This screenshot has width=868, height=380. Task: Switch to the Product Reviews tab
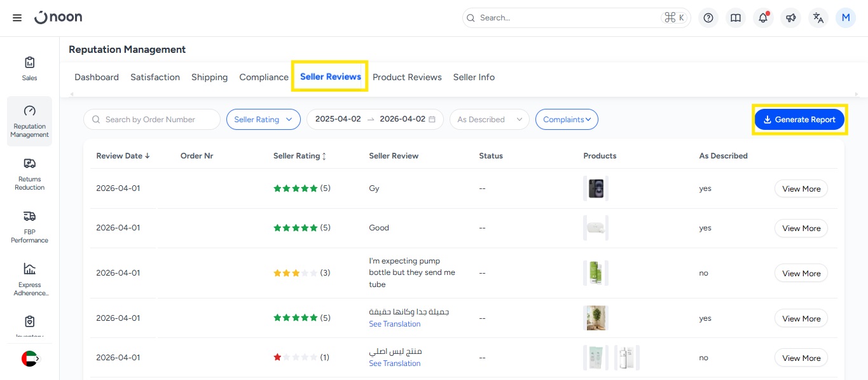point(407,77)
